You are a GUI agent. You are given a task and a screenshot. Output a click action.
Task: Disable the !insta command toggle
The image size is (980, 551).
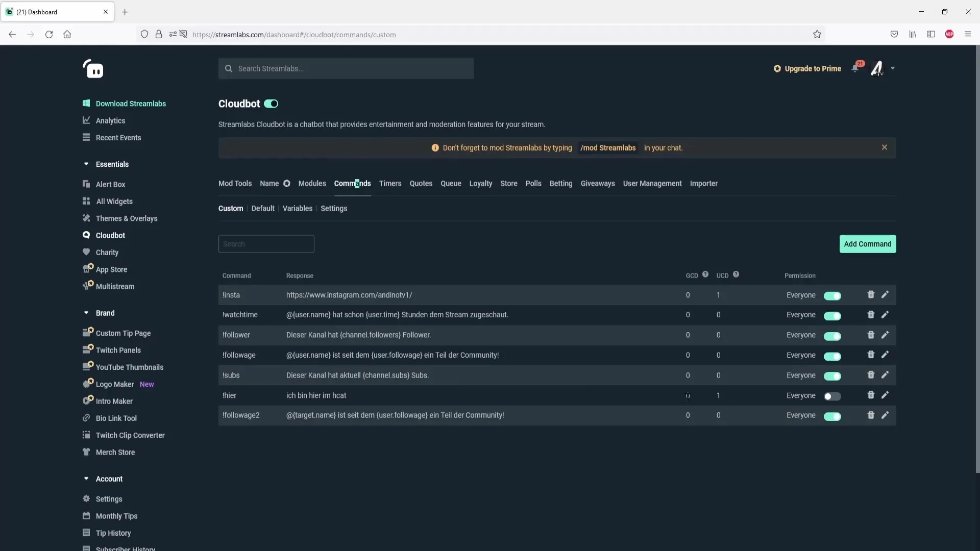point(832,296)
